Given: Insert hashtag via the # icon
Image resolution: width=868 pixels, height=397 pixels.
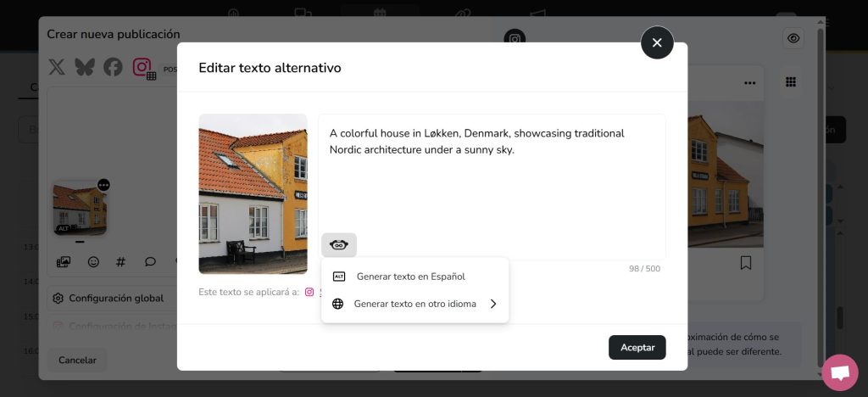Looking at the screenshot, I should (120, 262).
